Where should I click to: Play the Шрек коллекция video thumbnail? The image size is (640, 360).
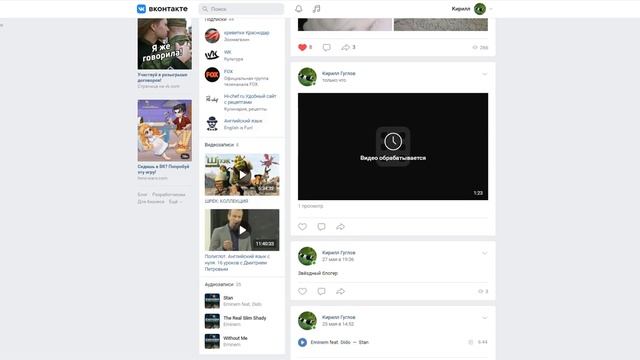coord(242,175)
